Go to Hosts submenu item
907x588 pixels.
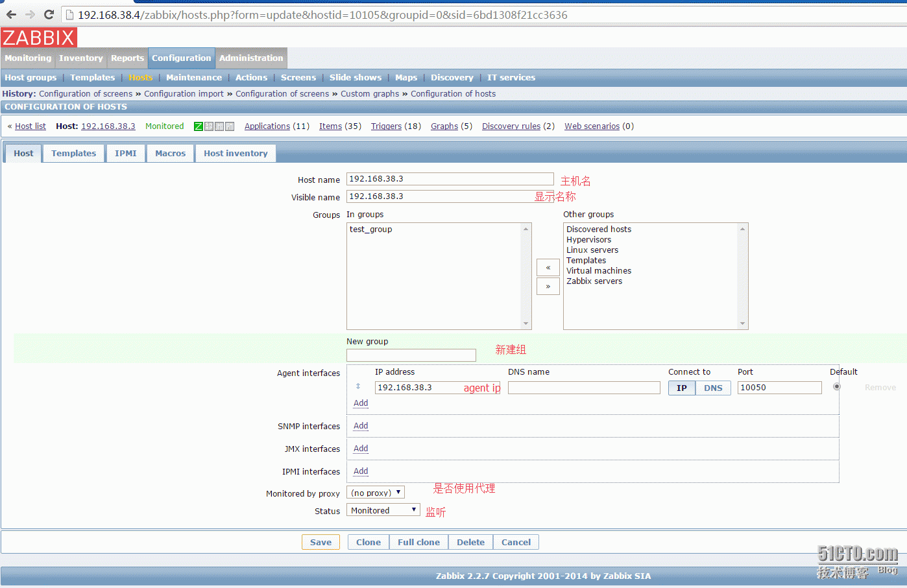pos(141,77)
